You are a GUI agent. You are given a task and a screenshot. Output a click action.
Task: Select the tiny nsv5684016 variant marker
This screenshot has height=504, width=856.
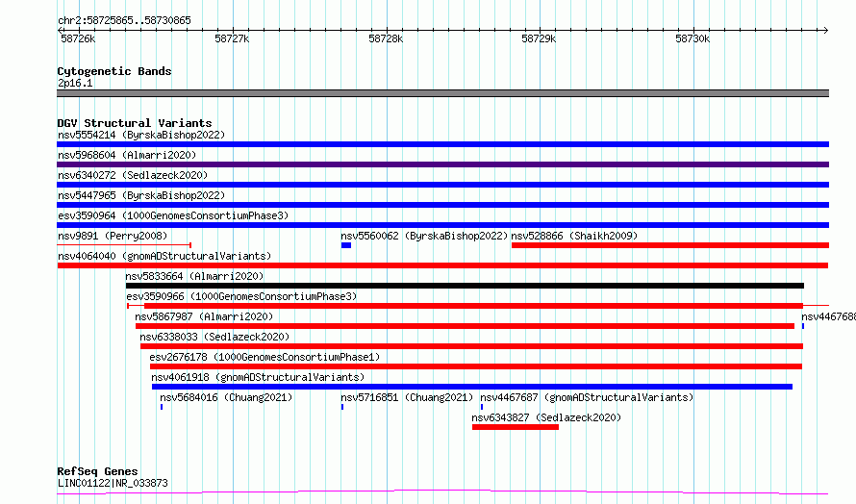pyautogui.click(x=162, y=407)
